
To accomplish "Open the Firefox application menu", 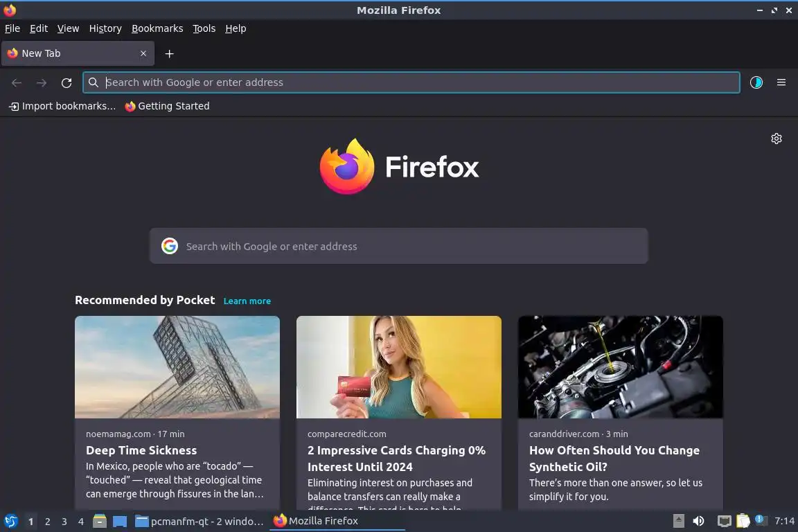I will pos(781,82).
